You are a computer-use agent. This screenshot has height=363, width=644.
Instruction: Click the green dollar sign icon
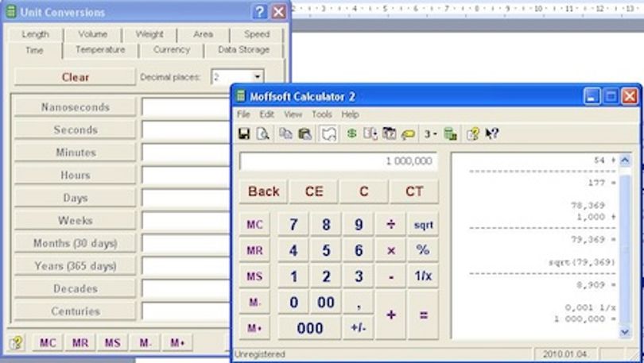pyautogui.click(x=351, y=133)
